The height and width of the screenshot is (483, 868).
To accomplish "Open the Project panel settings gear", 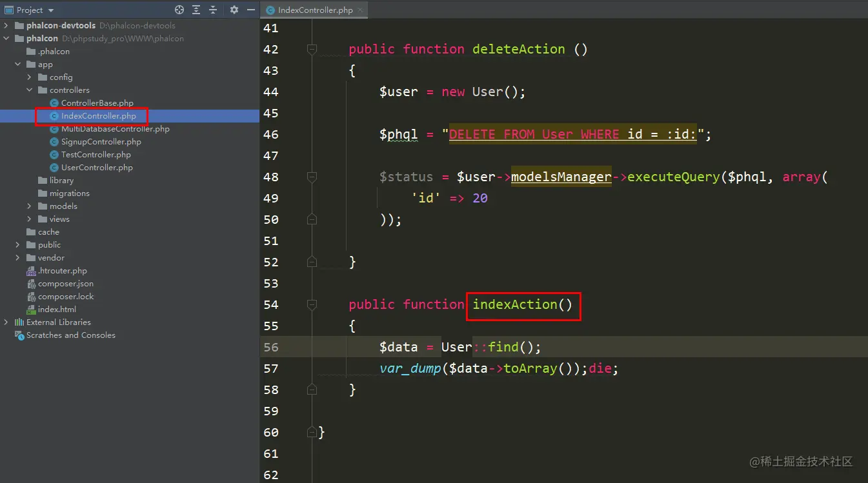I will pos(234,10).
